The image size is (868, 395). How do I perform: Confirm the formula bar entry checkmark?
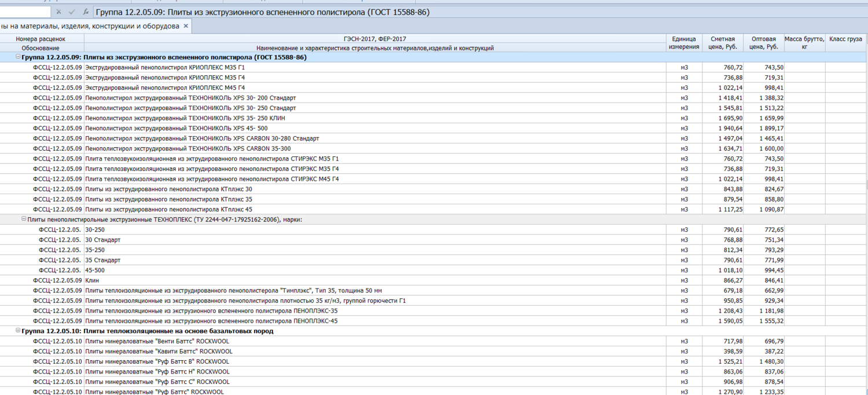[x=72, y=12]
